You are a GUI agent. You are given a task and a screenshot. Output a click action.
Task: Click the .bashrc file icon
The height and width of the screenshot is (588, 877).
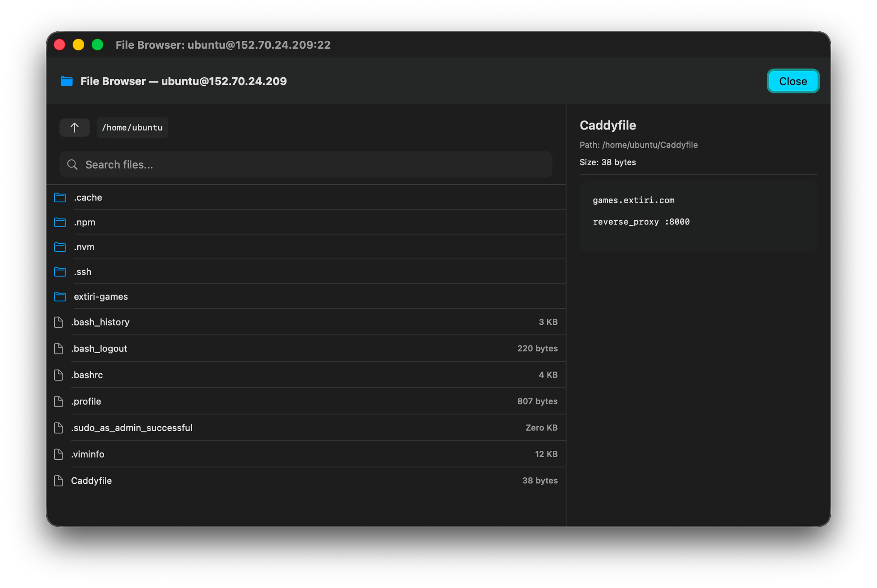click(58, 375)
